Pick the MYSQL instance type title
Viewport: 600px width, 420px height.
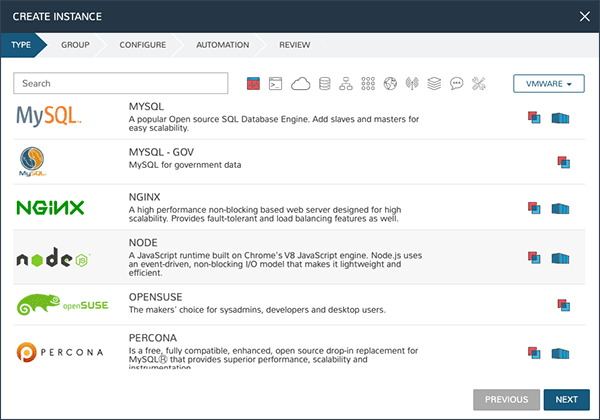point(146,107)
